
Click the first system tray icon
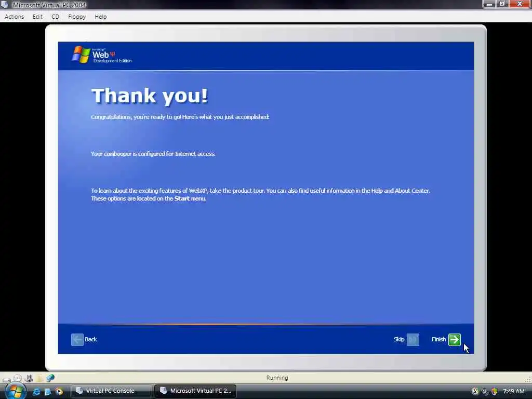tap(475, 392)
